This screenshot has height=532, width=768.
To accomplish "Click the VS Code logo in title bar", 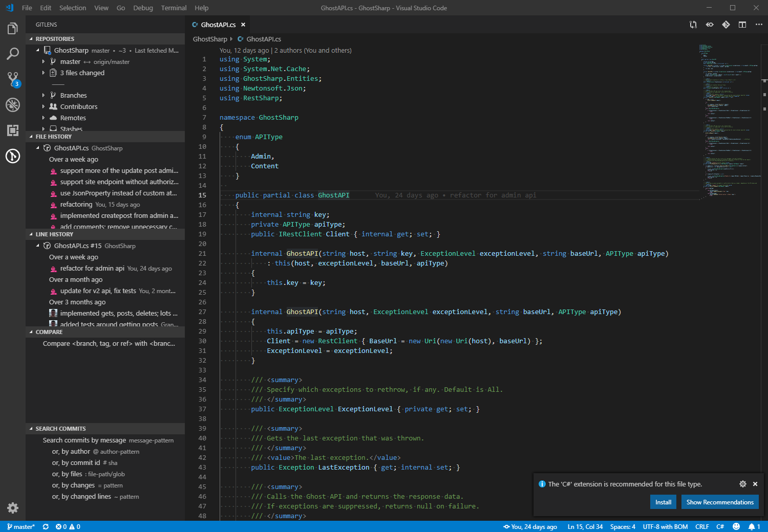I will (10, 8).
